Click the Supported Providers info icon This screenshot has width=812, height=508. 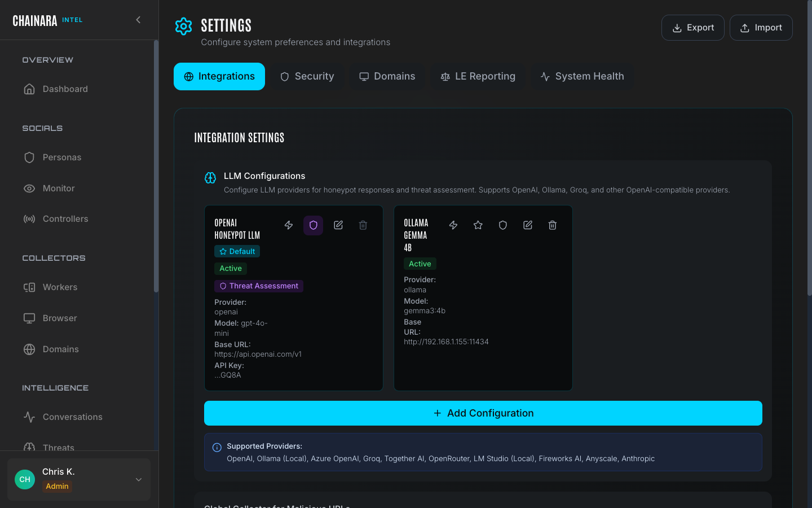click(x=217, y=448)
